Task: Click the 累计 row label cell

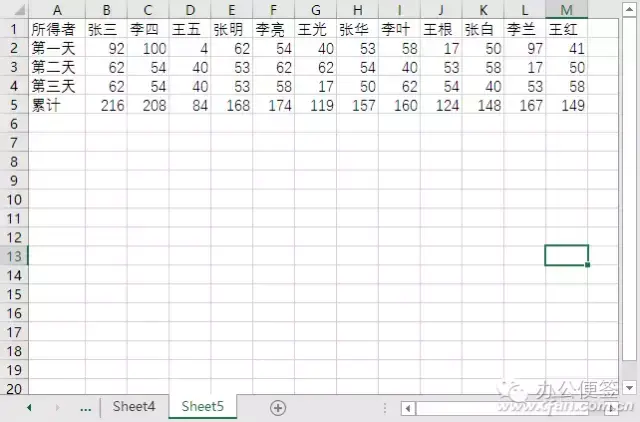Action: click(x=57, y=105)
